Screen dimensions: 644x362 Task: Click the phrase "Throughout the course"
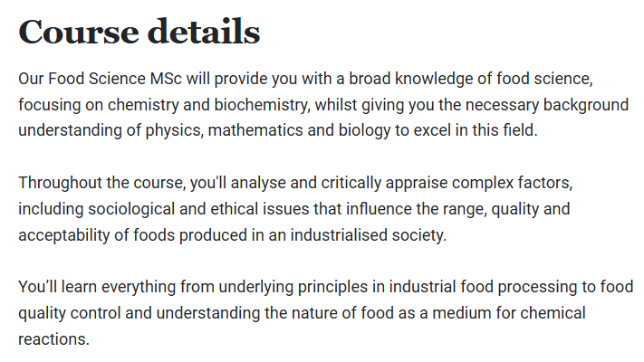[101, 183]
